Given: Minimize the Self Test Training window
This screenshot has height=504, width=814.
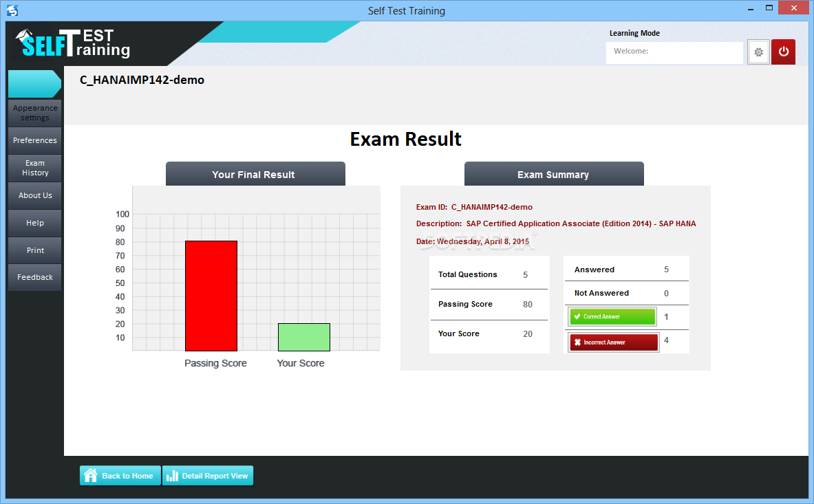Looking at the screenshot, I should point(751,10).
